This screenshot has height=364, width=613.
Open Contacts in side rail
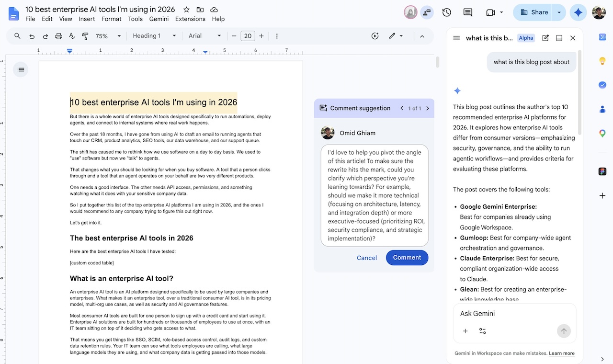point(602,109)
